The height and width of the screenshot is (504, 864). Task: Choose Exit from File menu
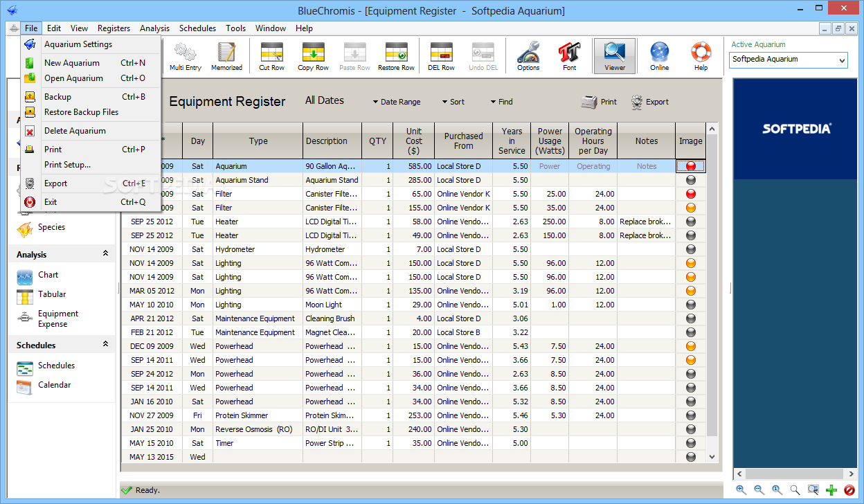click(91, 202)
